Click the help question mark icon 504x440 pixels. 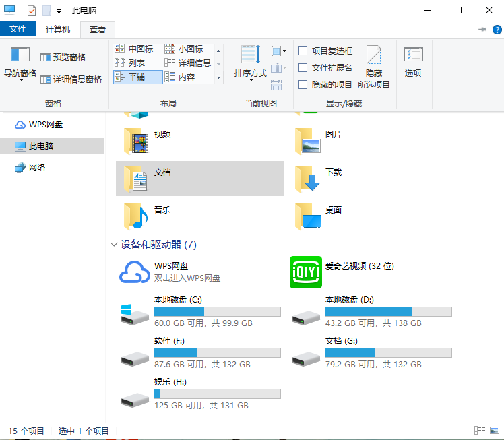point(497,30)
